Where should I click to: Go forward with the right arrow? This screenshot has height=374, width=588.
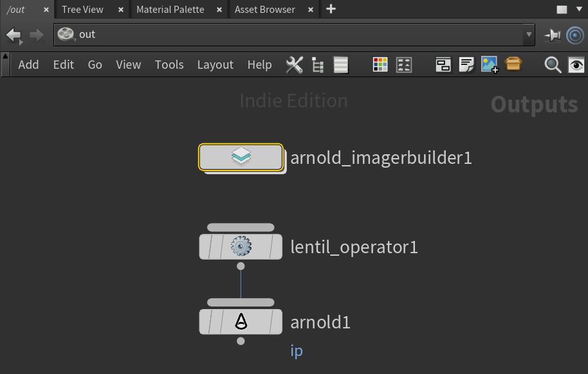point(37,35)
